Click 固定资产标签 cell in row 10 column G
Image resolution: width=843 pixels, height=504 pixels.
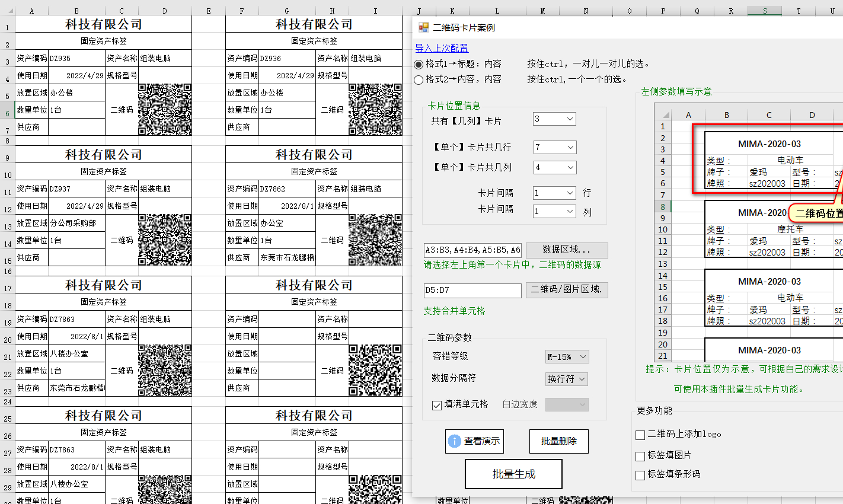click(314, 171)
